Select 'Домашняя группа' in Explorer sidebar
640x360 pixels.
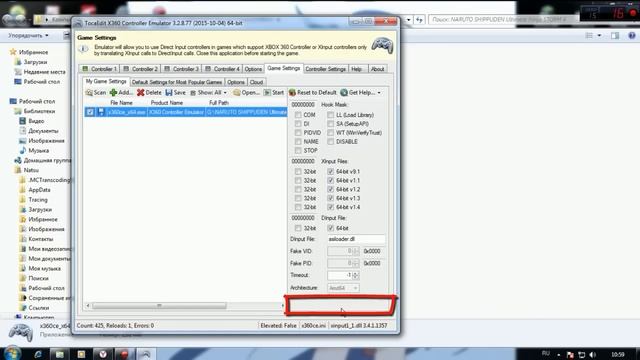(42, 160)
